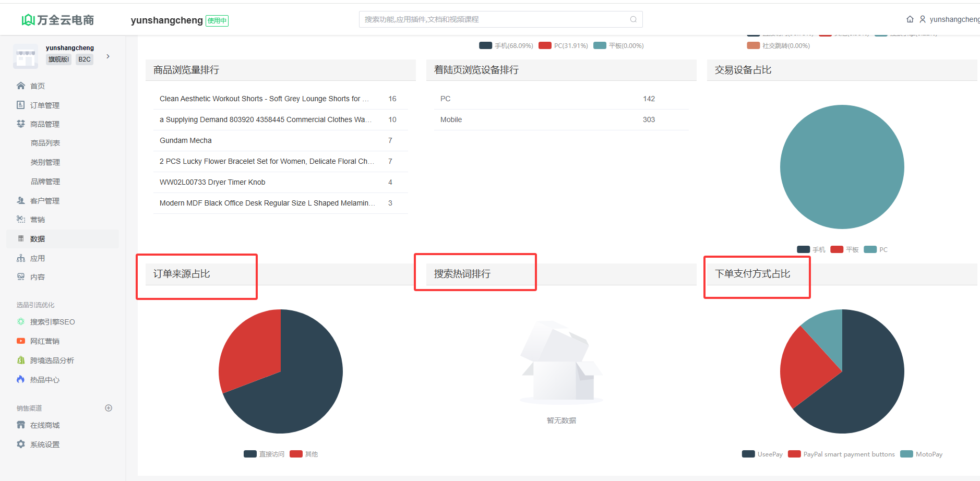Viewport: 980px width, 481px height.
Task: Click the plus icon beside 销售渠道
Action: click(109, 408)
